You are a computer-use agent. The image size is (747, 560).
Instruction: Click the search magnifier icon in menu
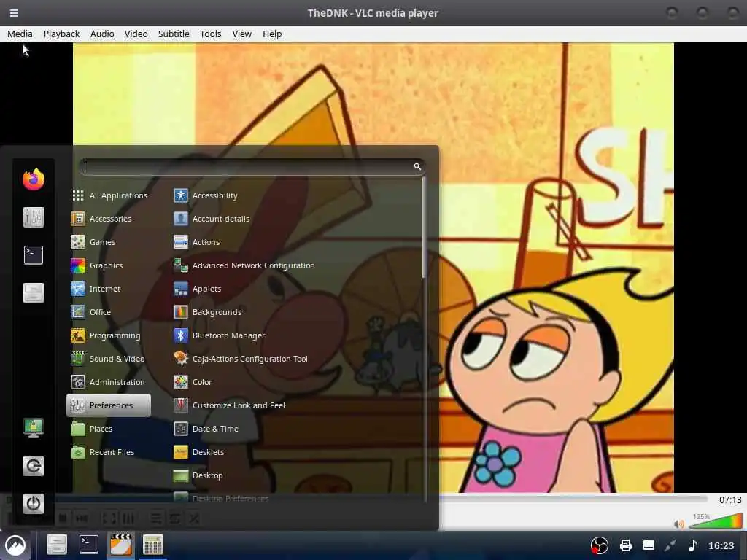[x=417, y=166]
